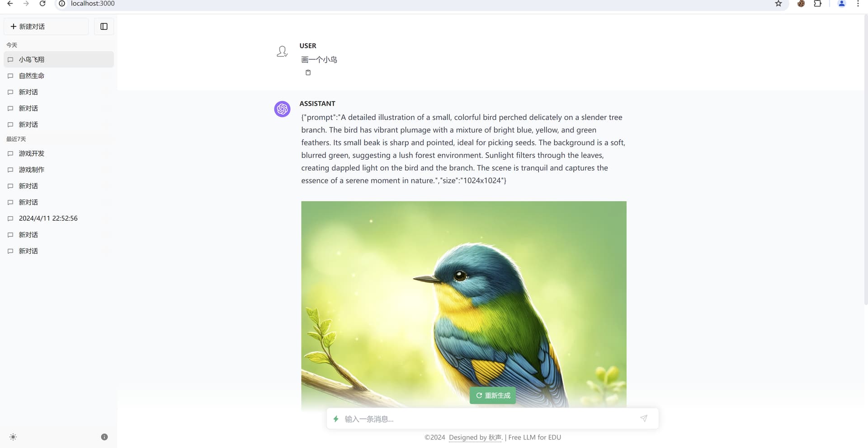The height and width of the screenshot is (448, 868).
Task: Collapse the sidebar with the panel icon
Action: tap(104, 27)
